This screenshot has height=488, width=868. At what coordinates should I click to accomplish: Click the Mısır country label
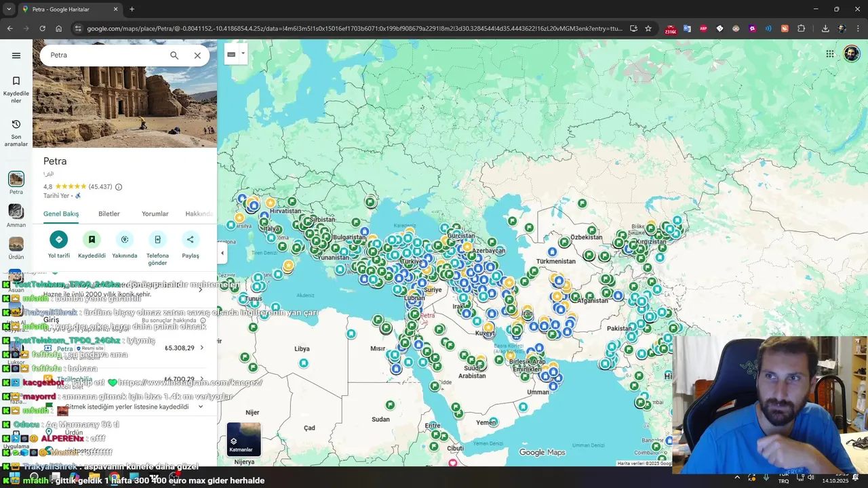(x=378, y=348)
